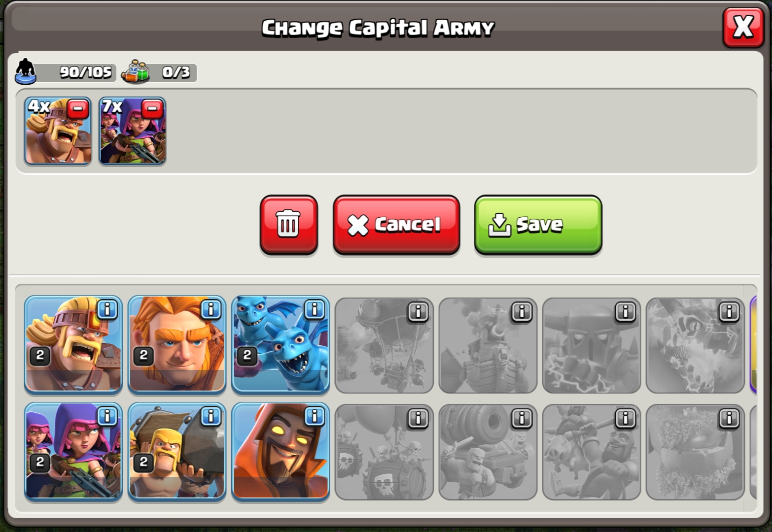Remove one Super Barbarian from the army
Viewport: 772px width, 532px height.
[x=78, y=109]
